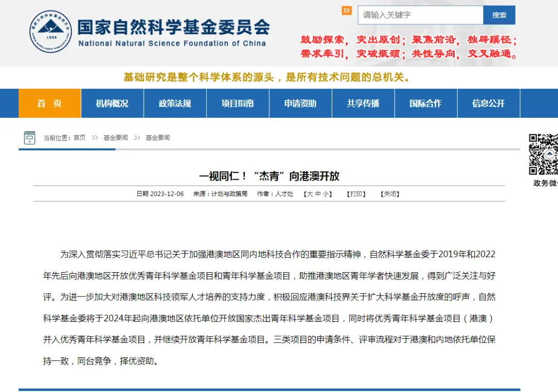
Task: Open the 共享传播 menu item
Action: [x=363, y=103]
